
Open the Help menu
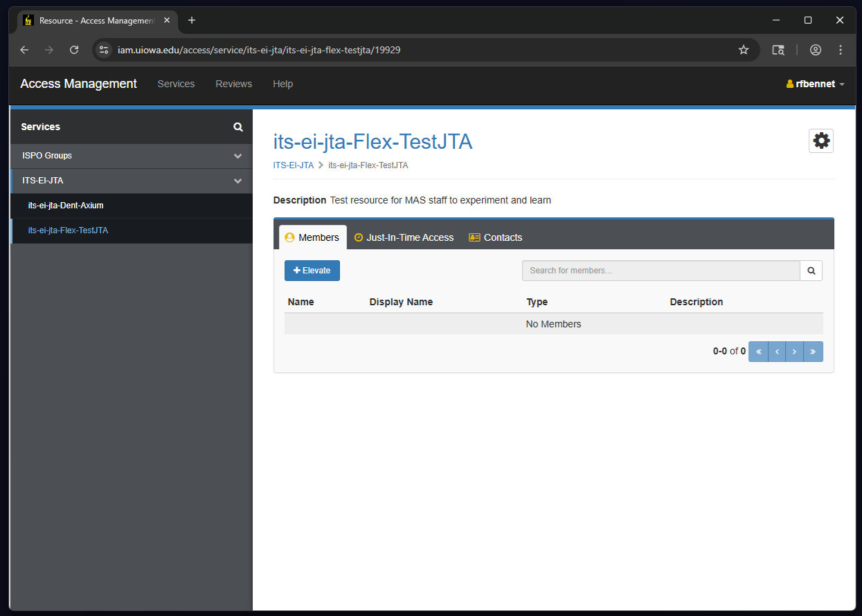pos(283,84)
